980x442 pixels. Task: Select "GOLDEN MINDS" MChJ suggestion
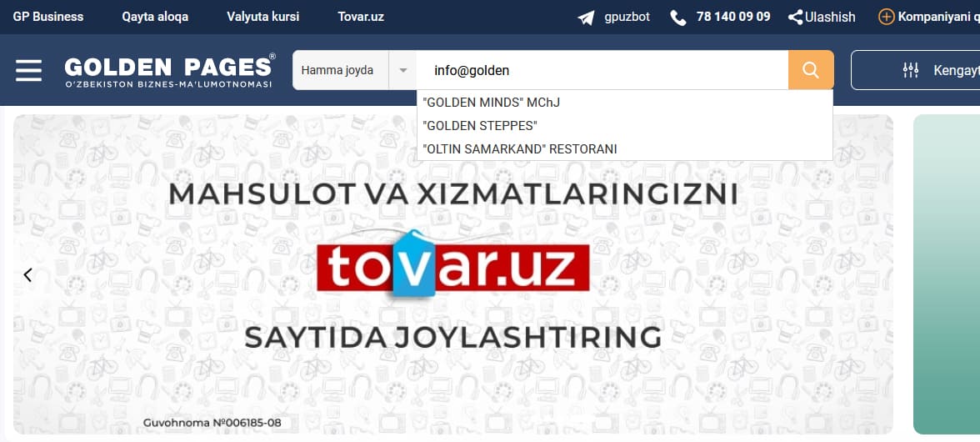pyautogui.click(x=624, y=102)
